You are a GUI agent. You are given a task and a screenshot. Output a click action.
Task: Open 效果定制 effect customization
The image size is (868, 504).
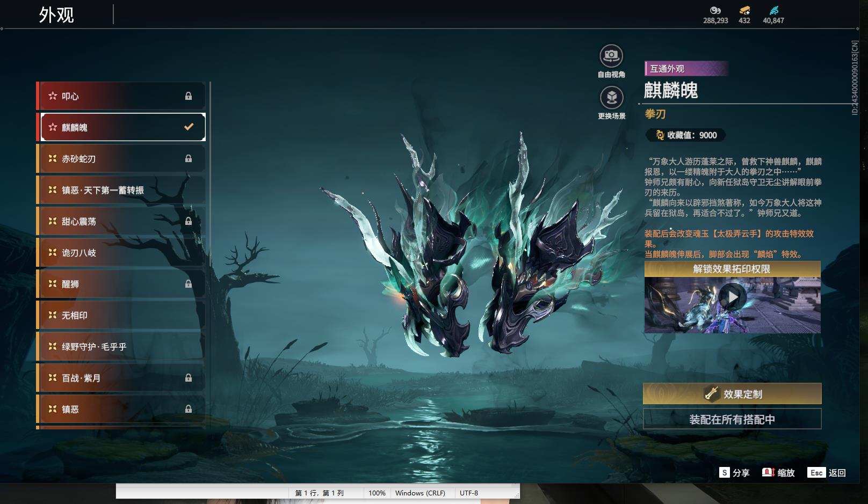(x=732, y=394)
